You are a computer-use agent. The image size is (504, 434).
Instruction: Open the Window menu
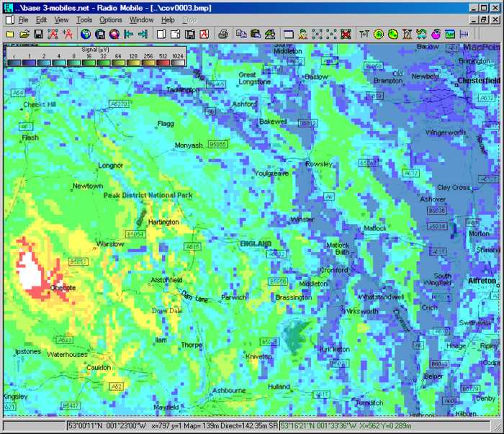click(141, 20)
